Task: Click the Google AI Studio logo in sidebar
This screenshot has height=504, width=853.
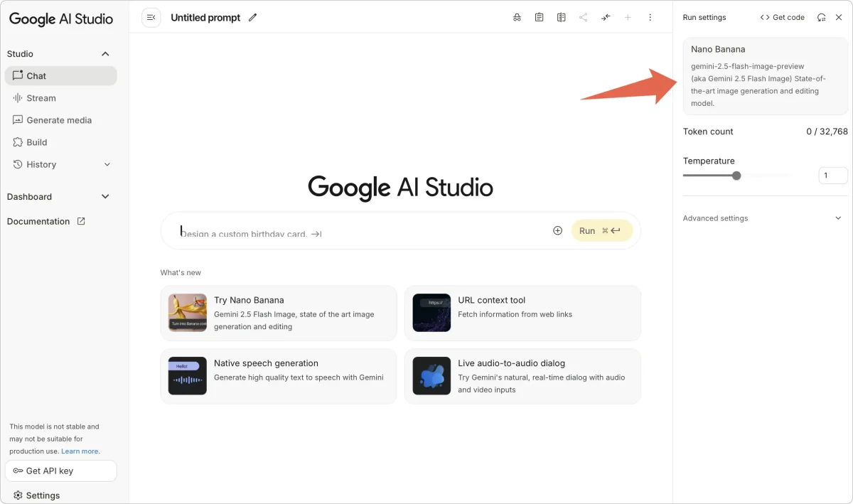Action: (x=61, y=19)
